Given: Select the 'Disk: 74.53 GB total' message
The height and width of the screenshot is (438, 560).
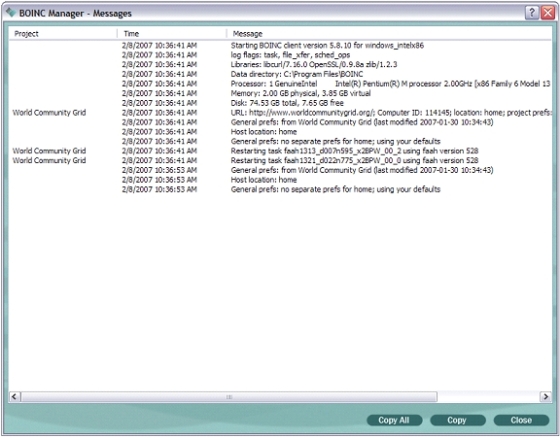Looking at the screenshot, I should click(287, 103).
